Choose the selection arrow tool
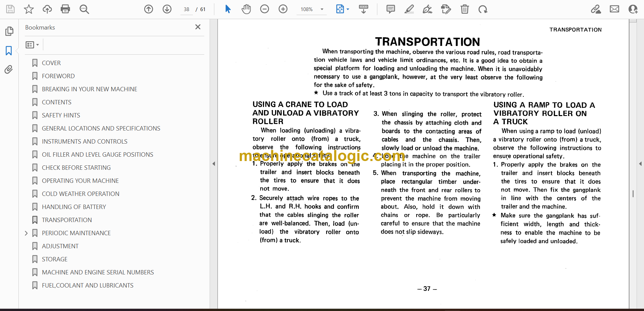The height and width of the screenshot is (311, 644). (x=228, y=9)
